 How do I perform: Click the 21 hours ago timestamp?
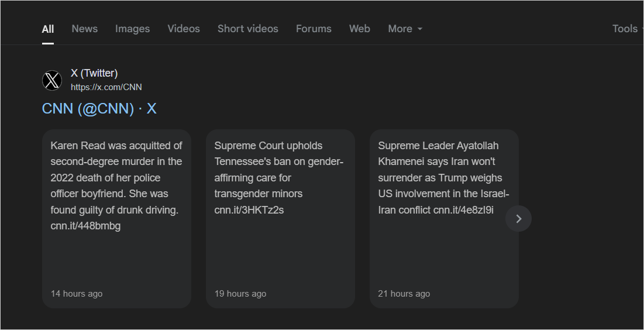pyautogui.click(x=404, y=294)
